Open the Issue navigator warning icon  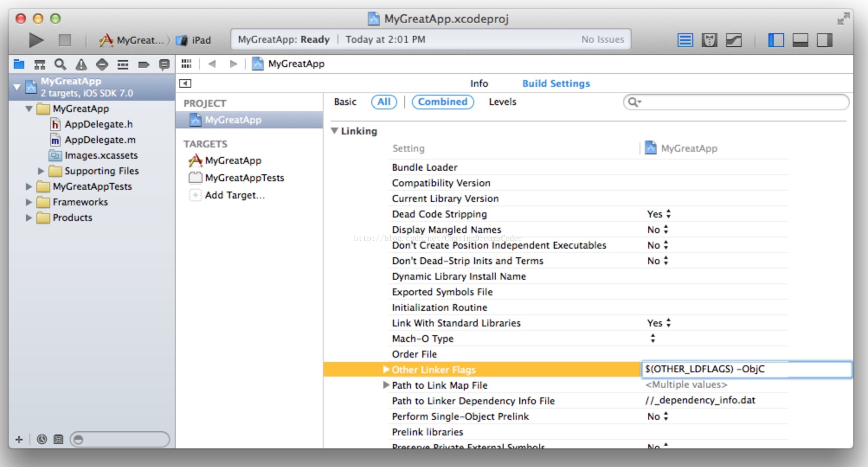click(x=81, y=64)
